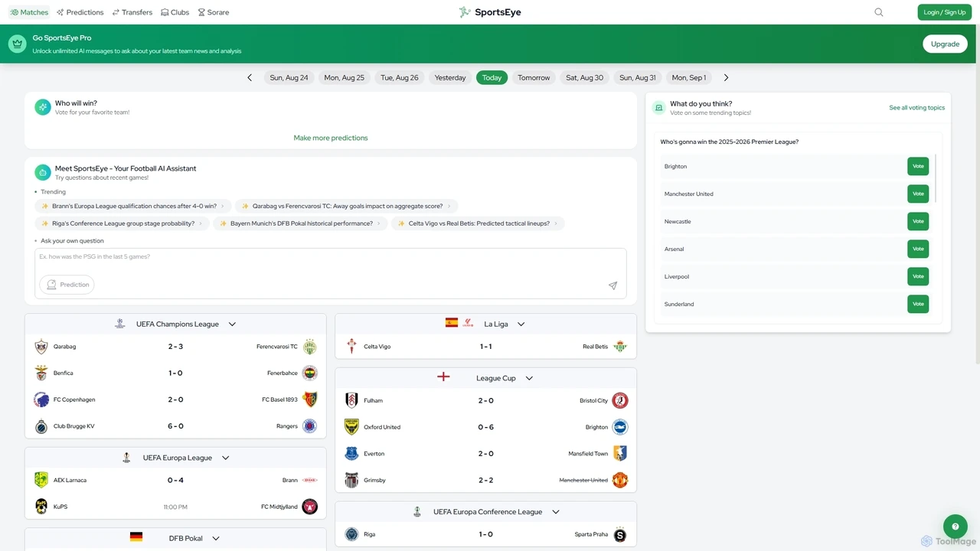Select trending question about Celta Vigo vs Real Betis lineups
980x551 pixels.
click(x=479, y=223)
